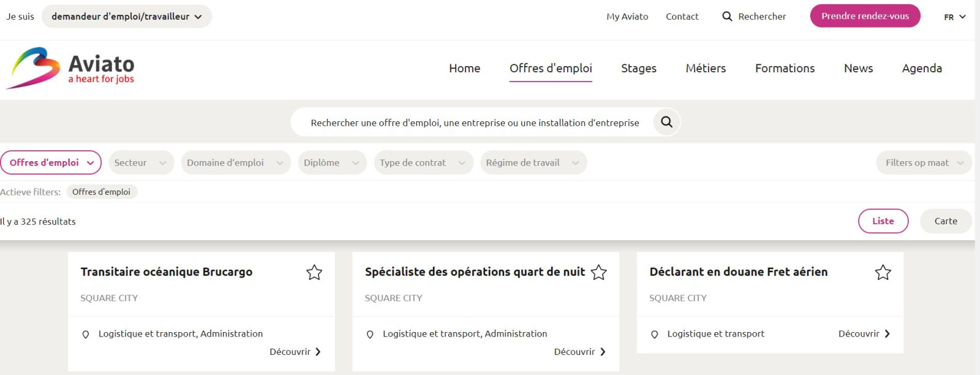Viewport: 980px width, 375px height.
Task: Click Découvrir arrow on Déclarant en douane card
Action: tap(887, 334)
